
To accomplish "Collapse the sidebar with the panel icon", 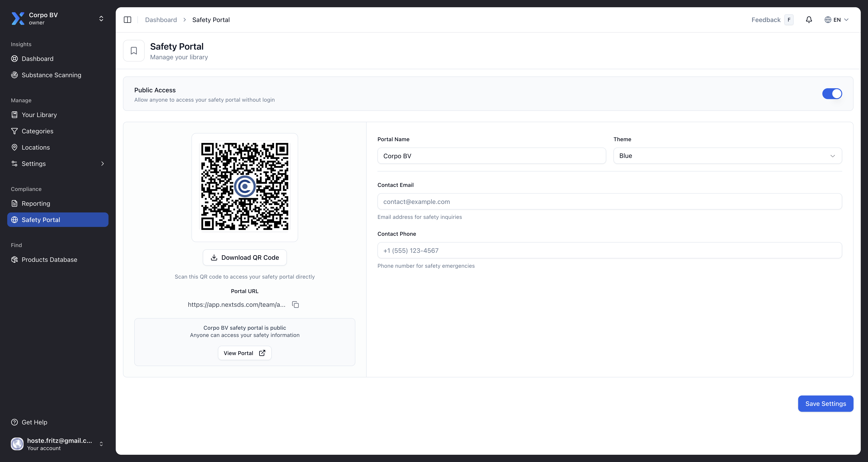I will coord(128,20).
